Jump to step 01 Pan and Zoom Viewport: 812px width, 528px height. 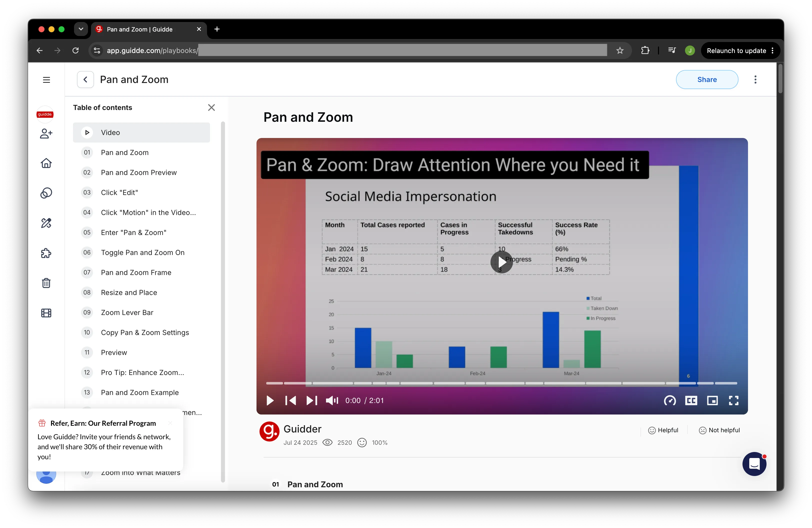[141, 152]
